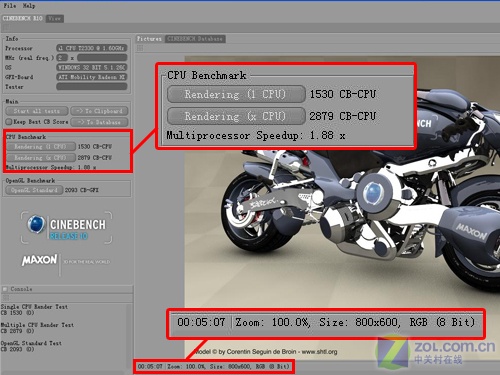The image size is (500, 375).
Task: Toggle the Console panel checkbox
Action: click(5, 289)
